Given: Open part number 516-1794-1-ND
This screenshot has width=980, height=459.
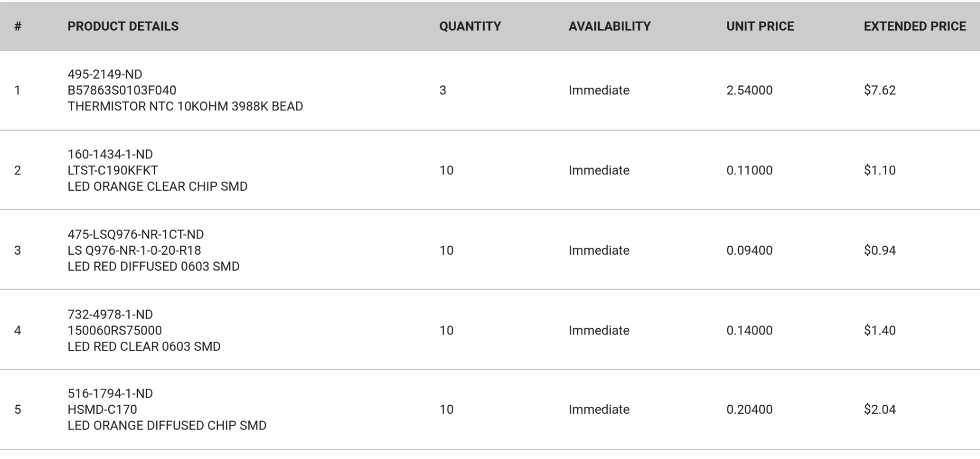Looking at the screenshot, I should (x=110, y=393).
